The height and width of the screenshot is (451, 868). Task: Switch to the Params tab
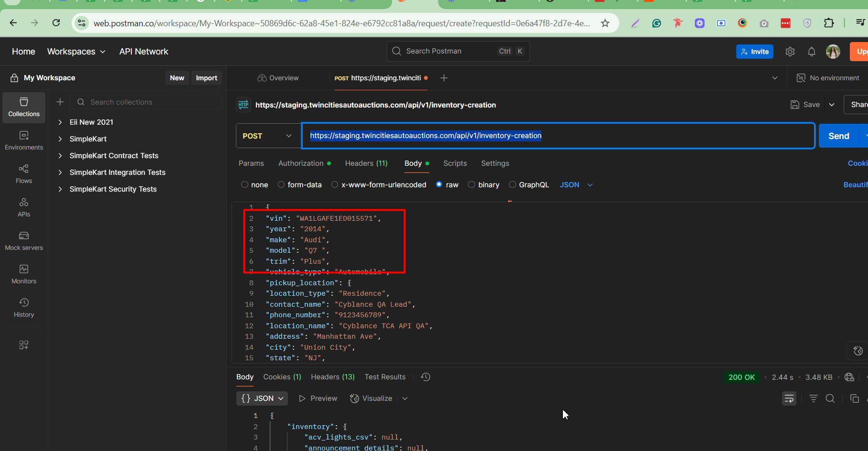pyautogui.click(x=251, y=163)
